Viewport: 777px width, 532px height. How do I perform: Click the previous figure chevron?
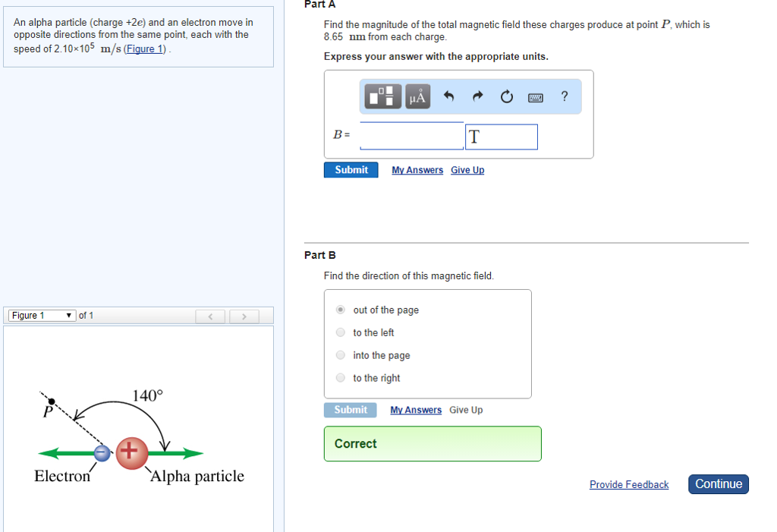click(210, 316)
